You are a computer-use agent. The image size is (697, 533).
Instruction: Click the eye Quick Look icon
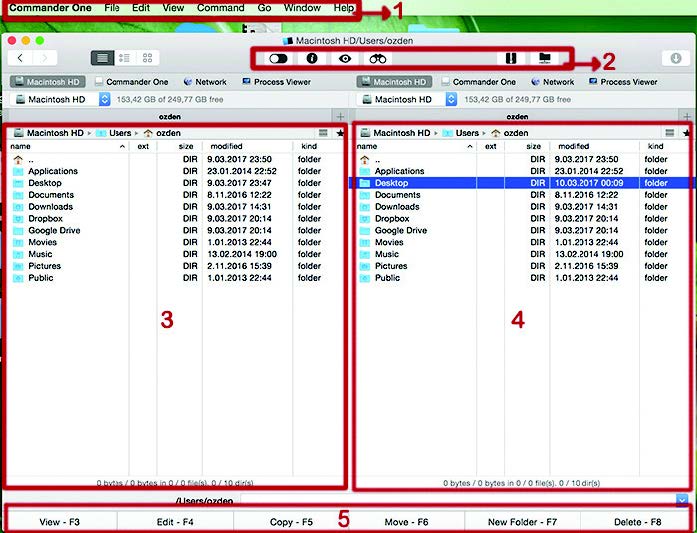pos(346,59)
